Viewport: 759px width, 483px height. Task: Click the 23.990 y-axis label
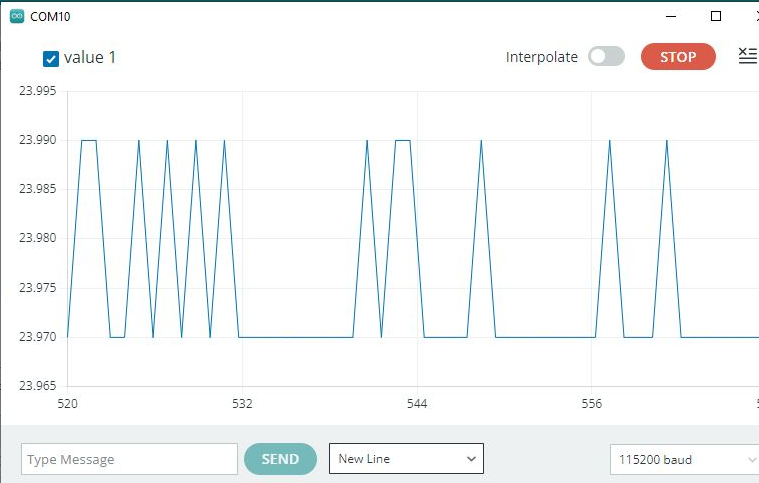point(38,140)
